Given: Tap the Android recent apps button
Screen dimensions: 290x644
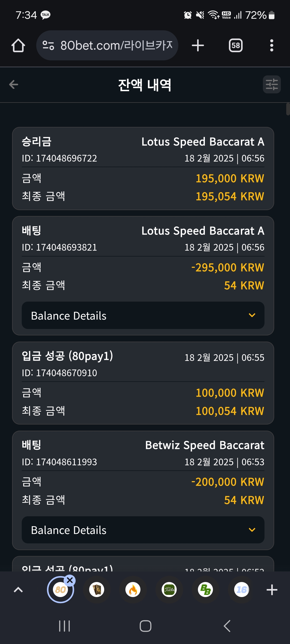Looking at the screenshot, I should click(64, 626).
